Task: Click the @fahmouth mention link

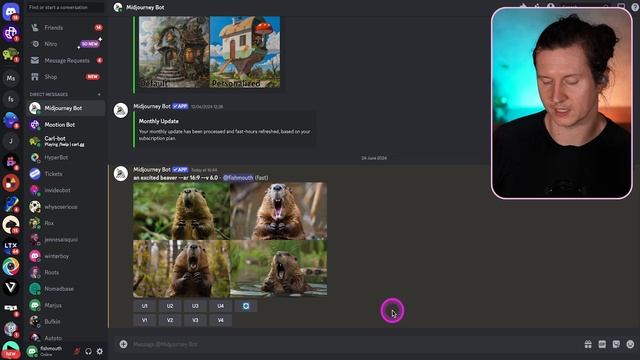Action: (x=238, y=178)
